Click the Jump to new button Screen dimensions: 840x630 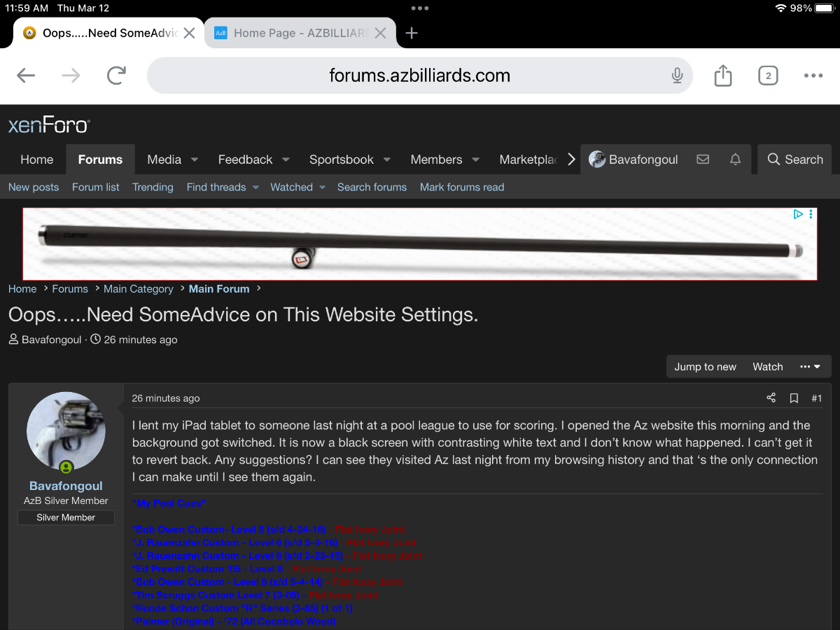(x=705, y=367)
